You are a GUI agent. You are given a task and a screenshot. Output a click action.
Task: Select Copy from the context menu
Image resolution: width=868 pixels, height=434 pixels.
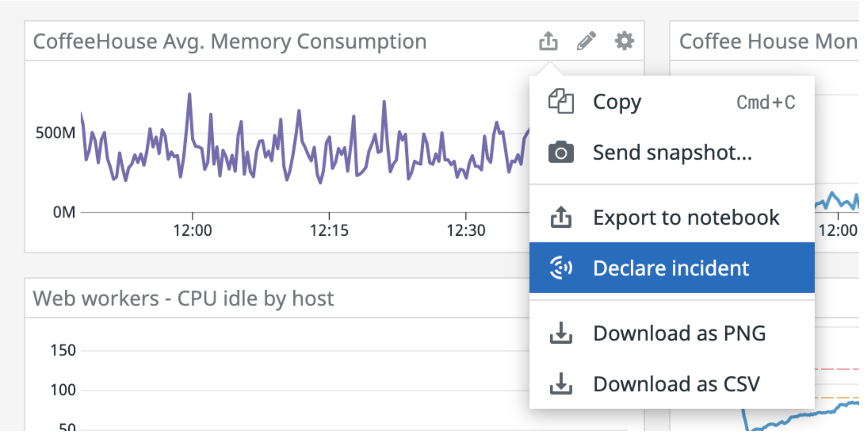coord(617,102)
